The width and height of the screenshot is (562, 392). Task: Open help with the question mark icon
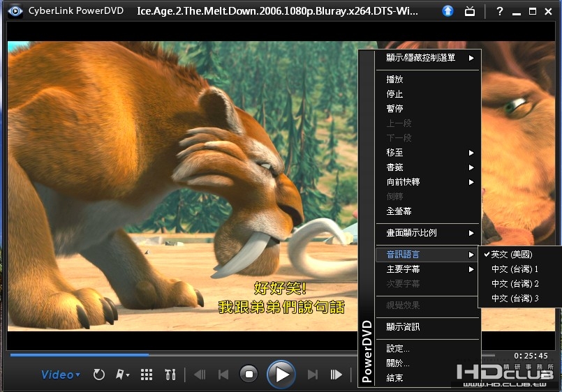[500, 11]
